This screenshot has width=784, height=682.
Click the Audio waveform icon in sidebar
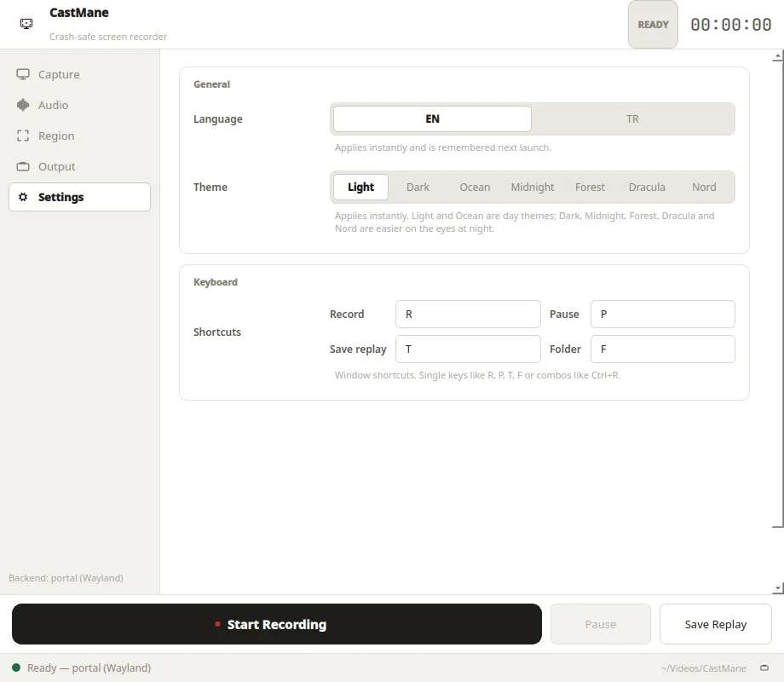pyautogui.click(x=23, y=105)
